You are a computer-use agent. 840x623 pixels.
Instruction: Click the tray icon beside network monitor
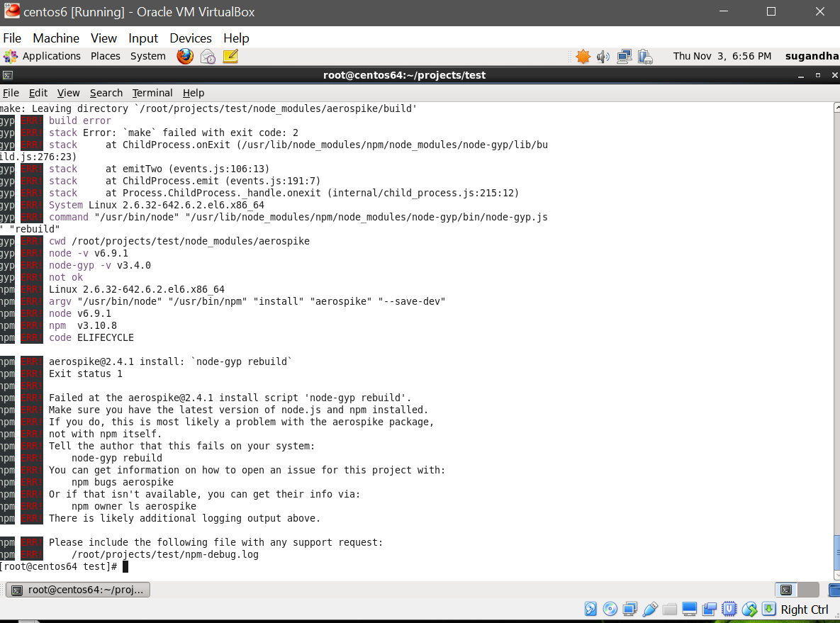[645, 56]
